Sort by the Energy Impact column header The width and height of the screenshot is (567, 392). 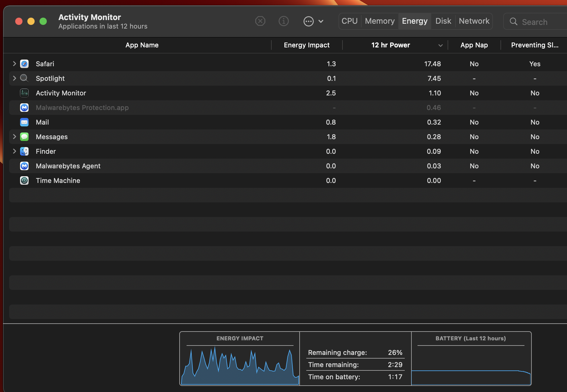(307, 45)
